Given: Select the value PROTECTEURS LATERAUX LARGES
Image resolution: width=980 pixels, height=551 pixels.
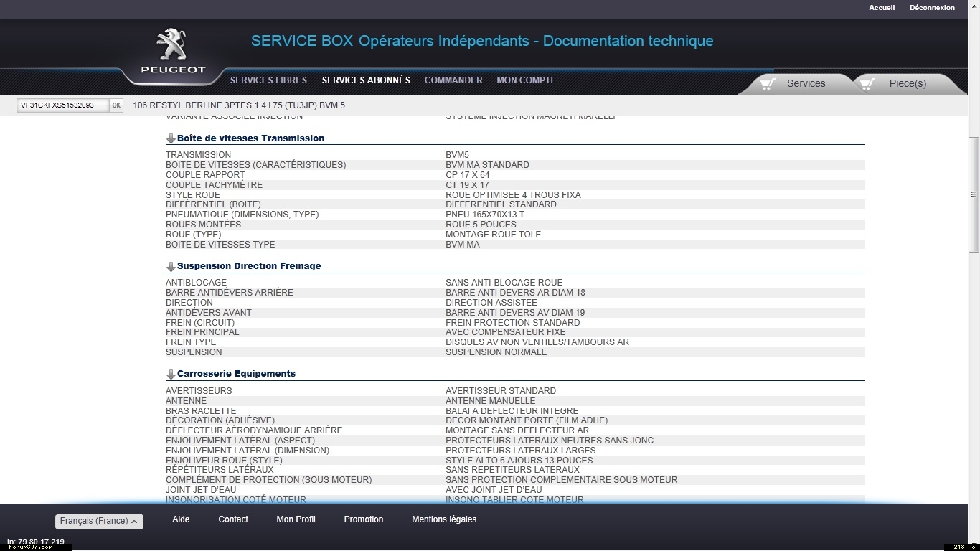Looking at the screenshot, I should click(520, 451).
